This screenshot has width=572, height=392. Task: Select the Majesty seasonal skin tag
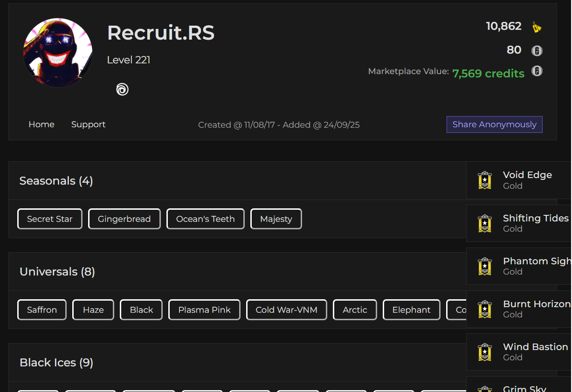(276, 219)
